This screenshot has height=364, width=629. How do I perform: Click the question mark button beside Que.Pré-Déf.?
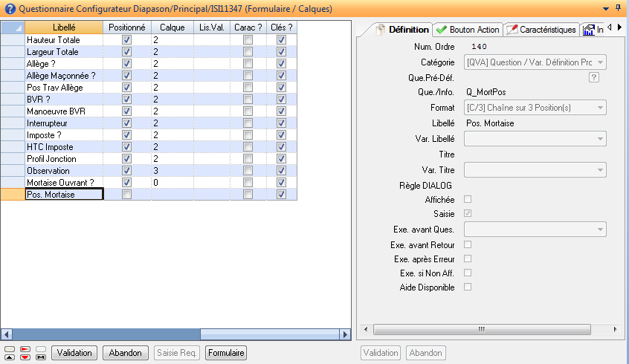594,77
